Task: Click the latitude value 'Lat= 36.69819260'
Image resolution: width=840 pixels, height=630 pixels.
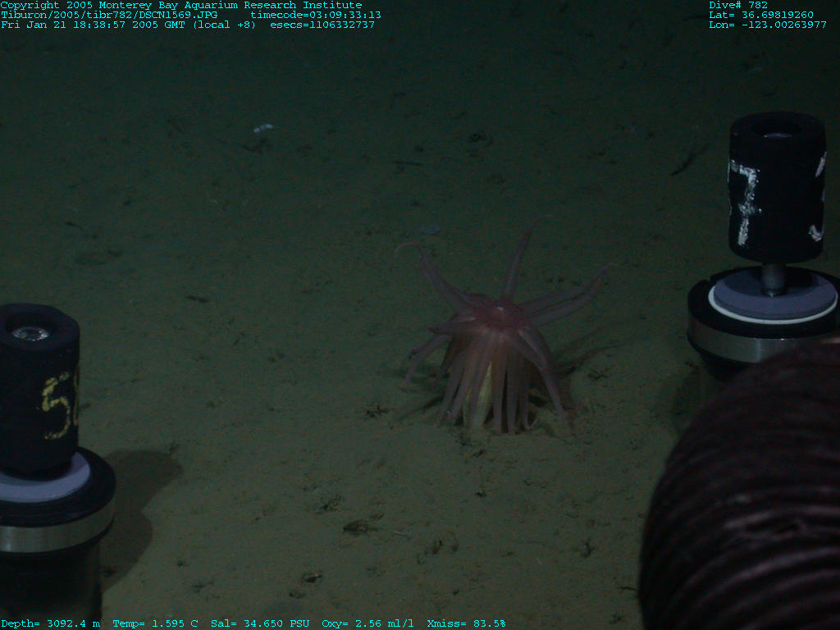Action: pyautogui.click(x=761, y=15)
